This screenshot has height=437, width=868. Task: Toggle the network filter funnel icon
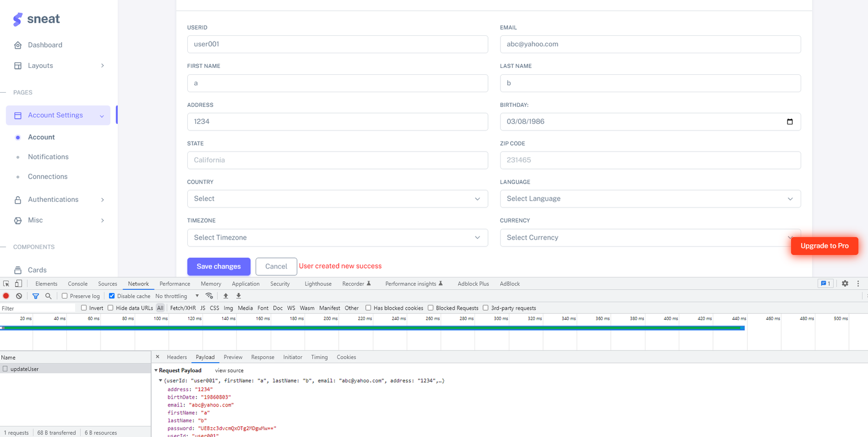coord(36,296)
